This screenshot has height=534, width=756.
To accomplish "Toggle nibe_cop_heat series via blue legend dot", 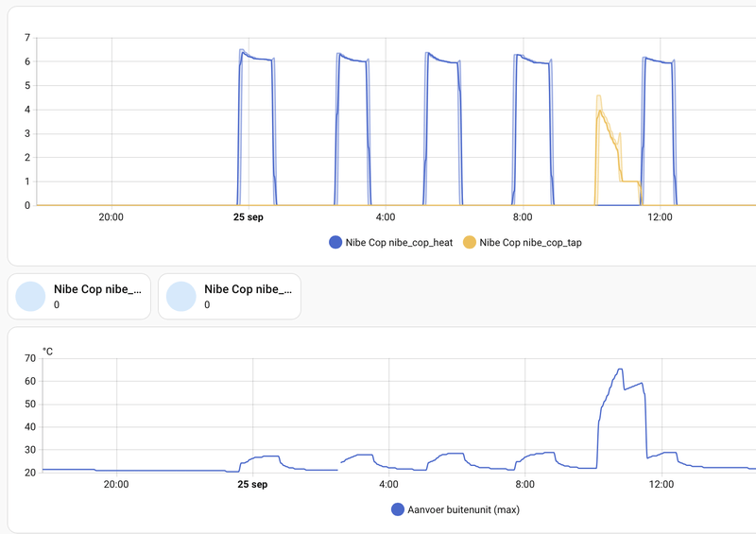I will click(335, 243).
